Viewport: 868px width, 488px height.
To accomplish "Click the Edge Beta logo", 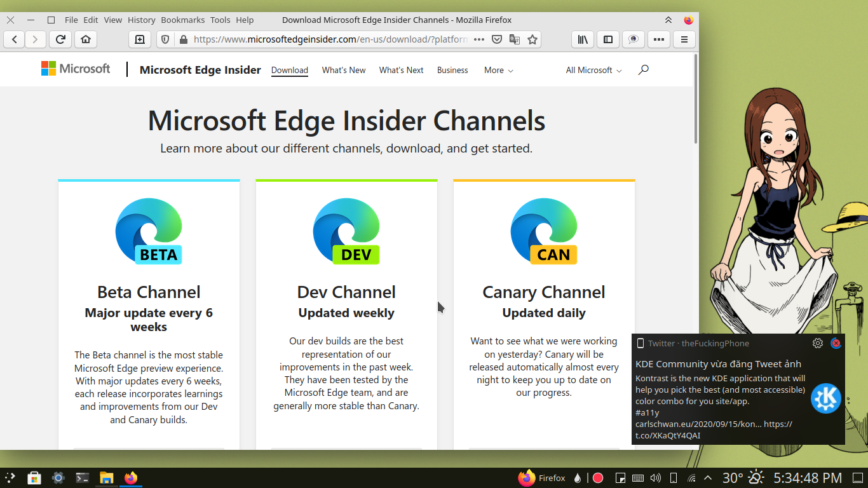I will [149, 231].
